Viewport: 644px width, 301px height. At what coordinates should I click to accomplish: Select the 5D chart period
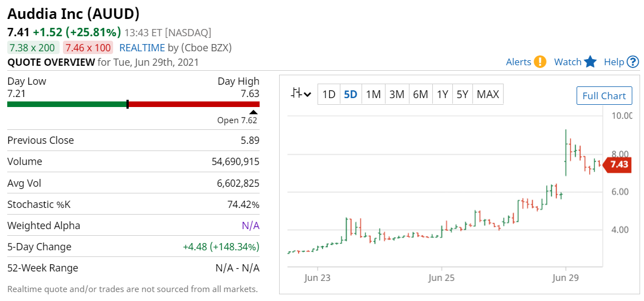pos(351,95)
